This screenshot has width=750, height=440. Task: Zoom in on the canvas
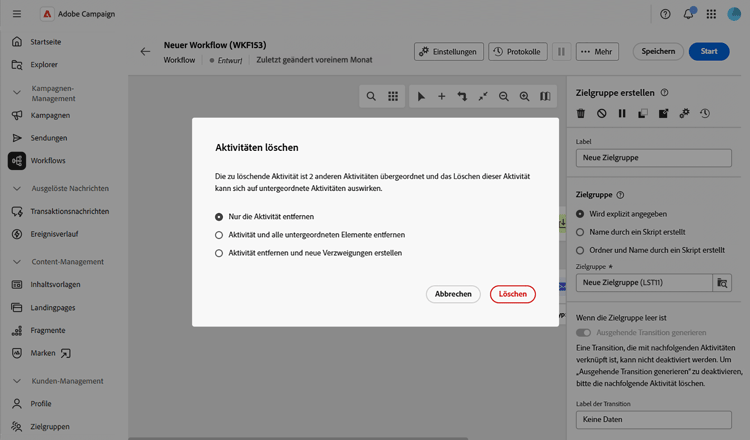(x=524, y=96)
